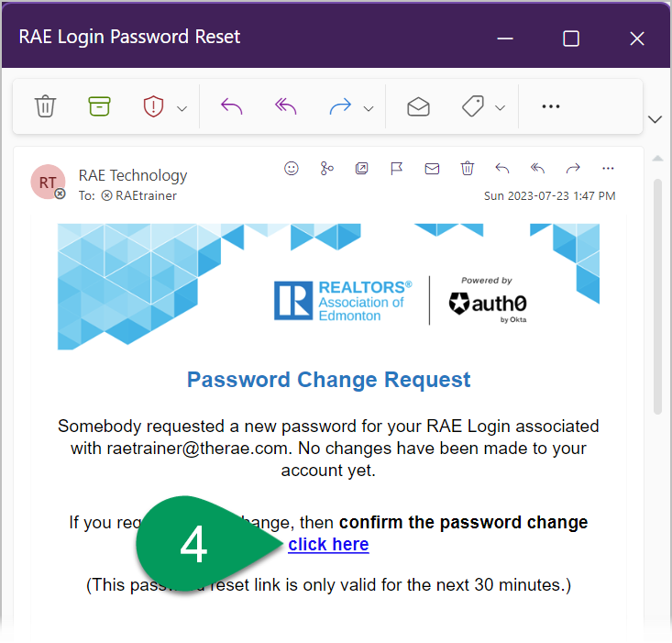
Task: Open the tag categories dropdown arrow
Action: click(501, 108)
